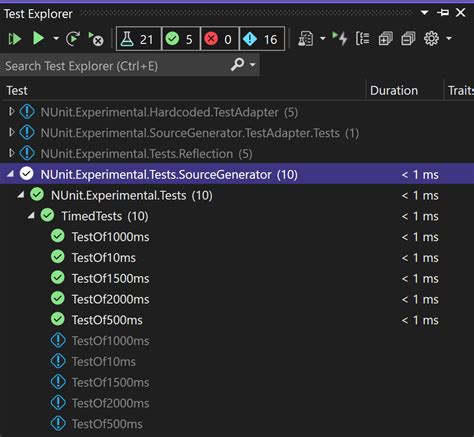Cancel the running tests
This screenshot has width=474, height=437.
tap(96, 39)
